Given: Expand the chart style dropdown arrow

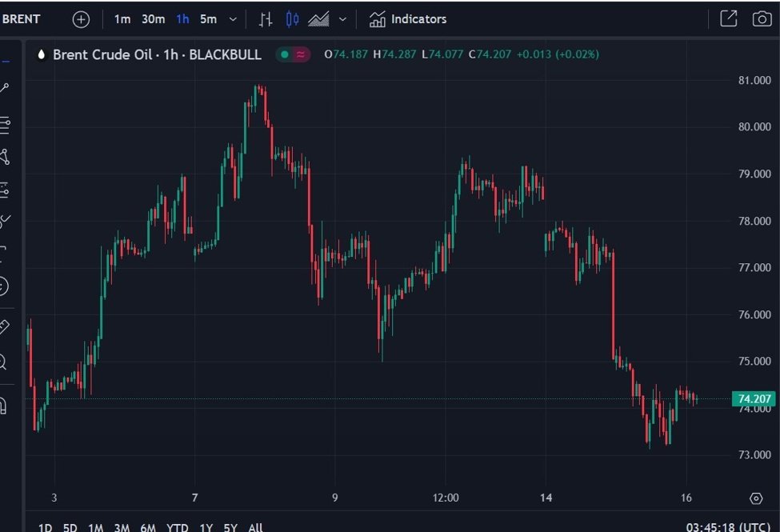Looking at the screenshot, I should coord(342,19).
